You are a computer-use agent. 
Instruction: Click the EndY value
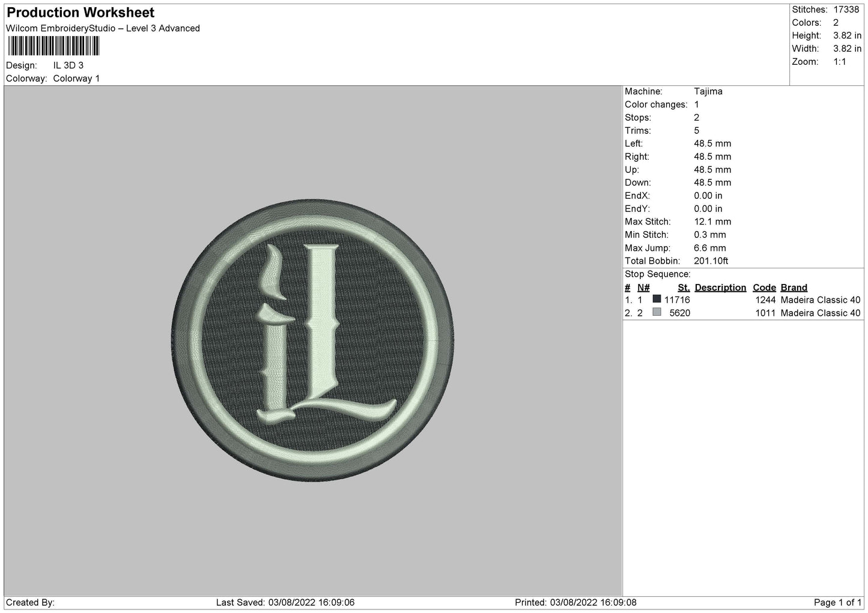pos(708,209)
